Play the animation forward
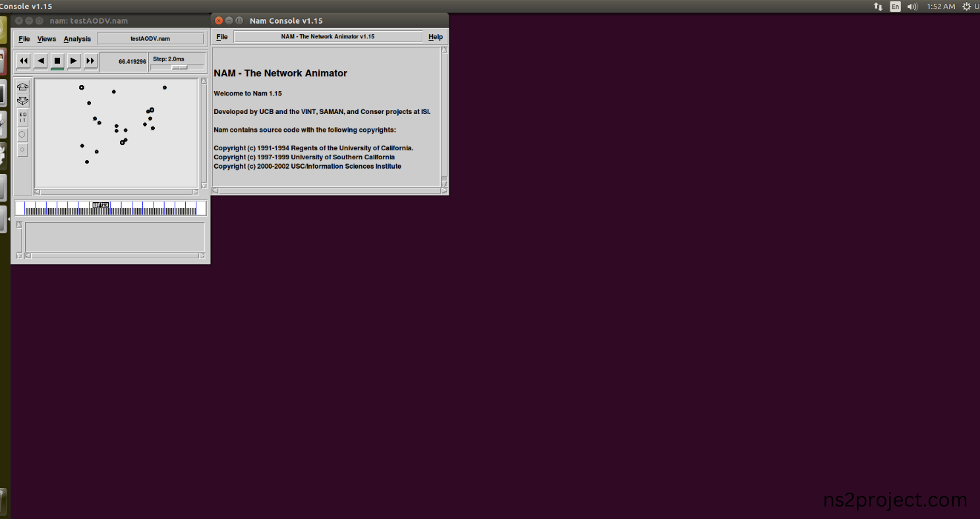 tap(74, 61)
